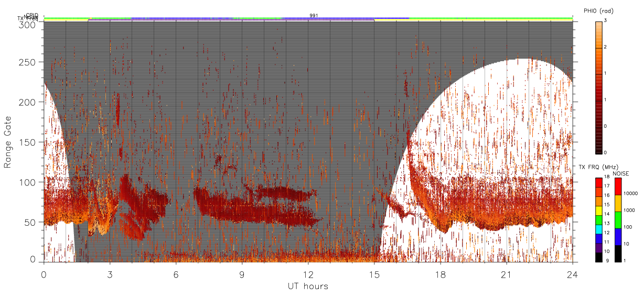Click x-axis tick label "15" under the plot
Viewport: 644px width, 297px height.
pos(374,274)
